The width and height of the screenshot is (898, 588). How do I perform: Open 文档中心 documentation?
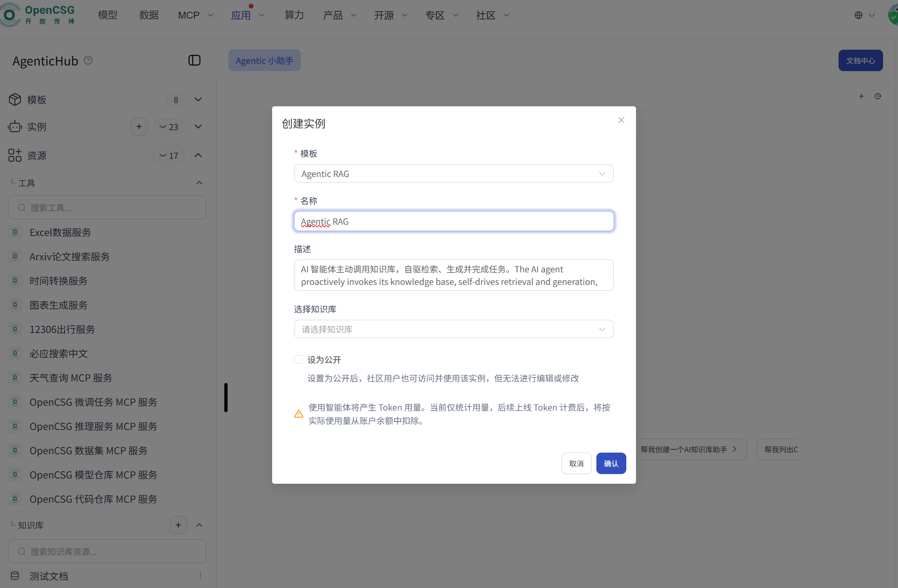[860, 60]
